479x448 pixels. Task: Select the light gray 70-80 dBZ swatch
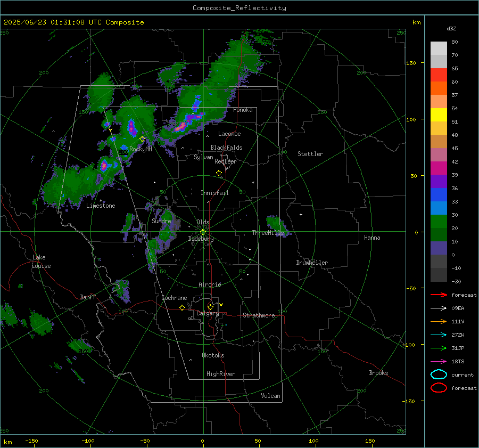pyautogui.click(x=439, y=48)
